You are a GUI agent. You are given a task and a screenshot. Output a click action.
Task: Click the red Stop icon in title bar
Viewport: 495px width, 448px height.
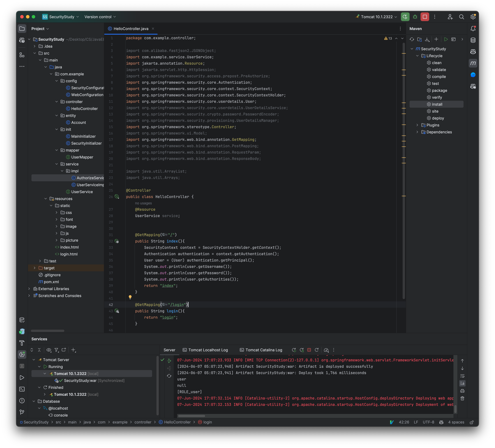pyautogui.click(x=425, y=17)
